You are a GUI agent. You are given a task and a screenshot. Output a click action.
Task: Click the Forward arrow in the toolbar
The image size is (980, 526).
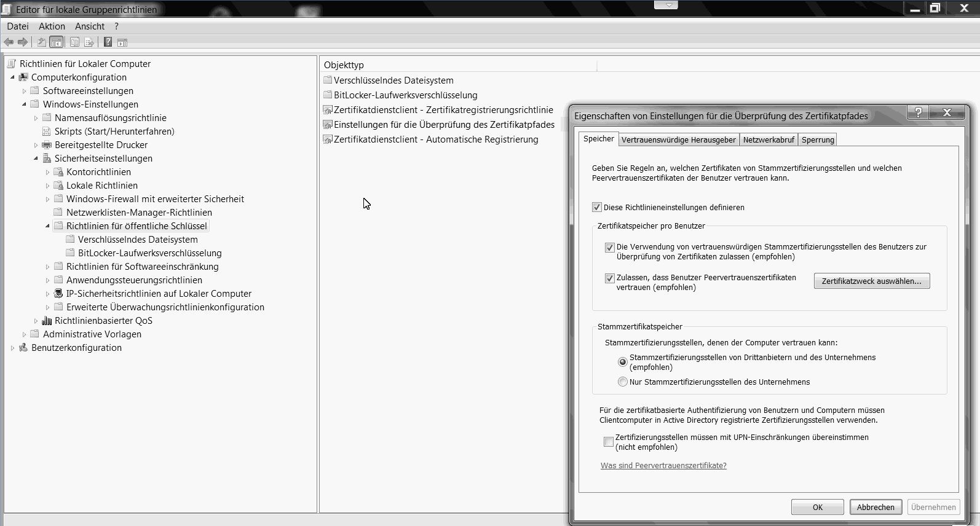tap(23, 42)
